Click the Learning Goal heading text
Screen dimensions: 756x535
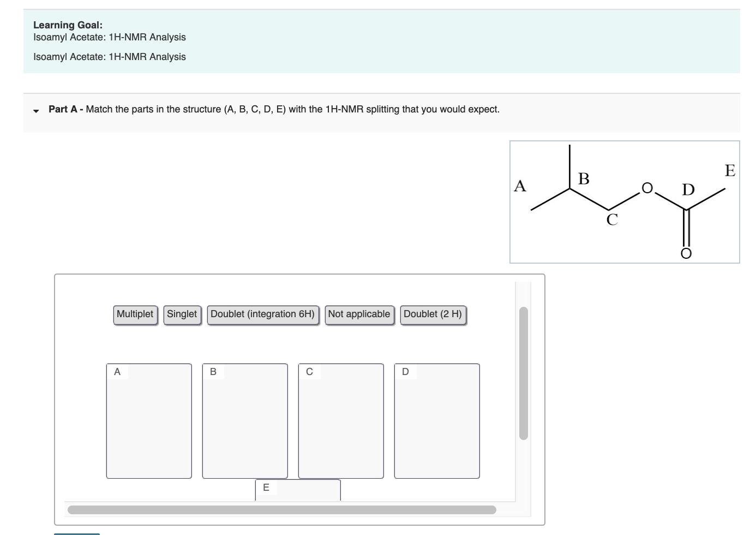pos(68,25)
